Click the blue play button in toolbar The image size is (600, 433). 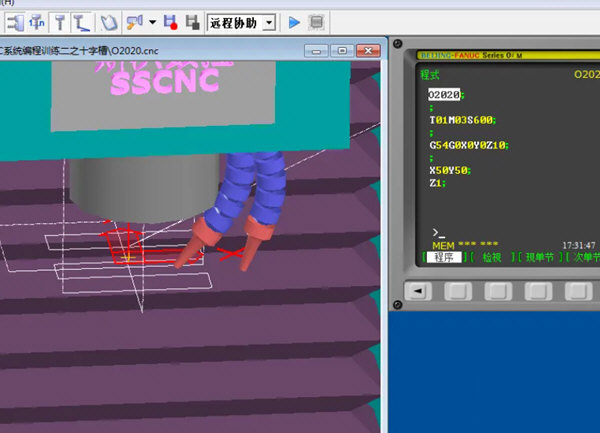294,21
